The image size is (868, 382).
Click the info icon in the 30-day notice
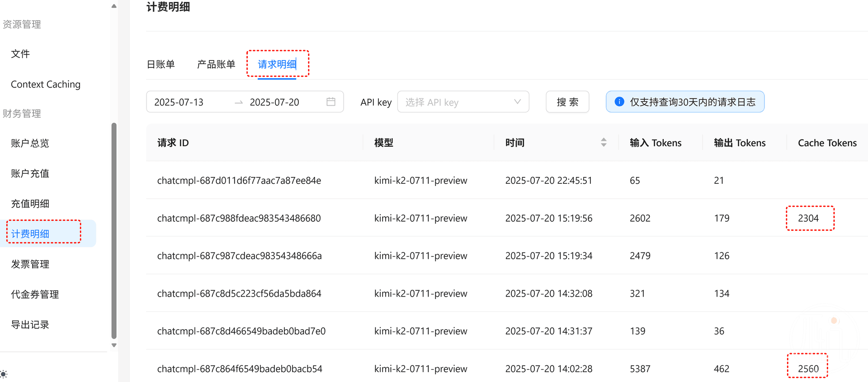pyautogui.click(x=619, y=102)
